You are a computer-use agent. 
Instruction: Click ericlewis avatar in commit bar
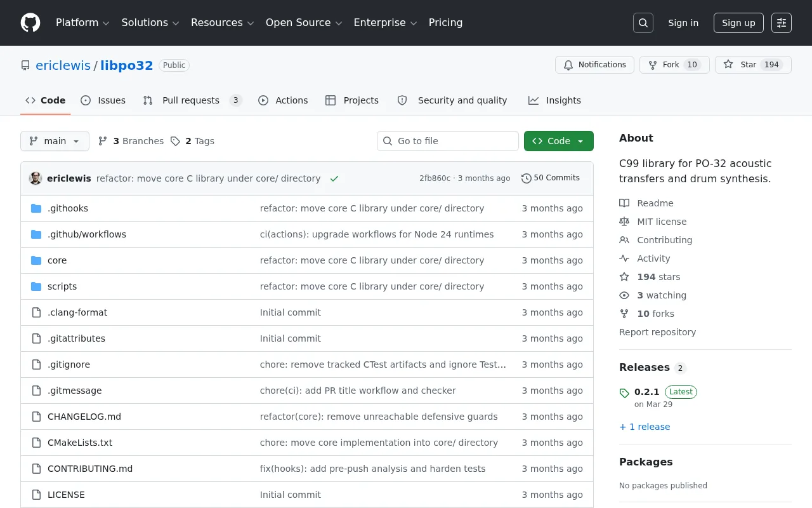point(36,178)
